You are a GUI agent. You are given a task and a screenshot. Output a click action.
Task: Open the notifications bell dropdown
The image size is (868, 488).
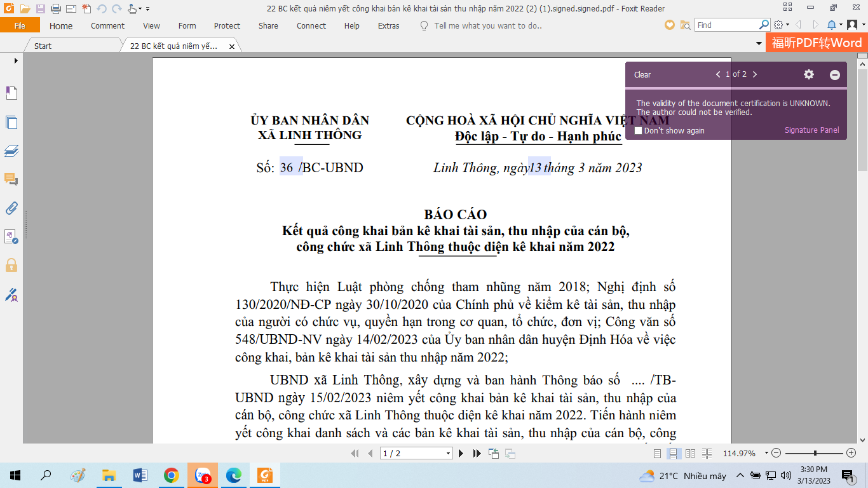(834, 25)
